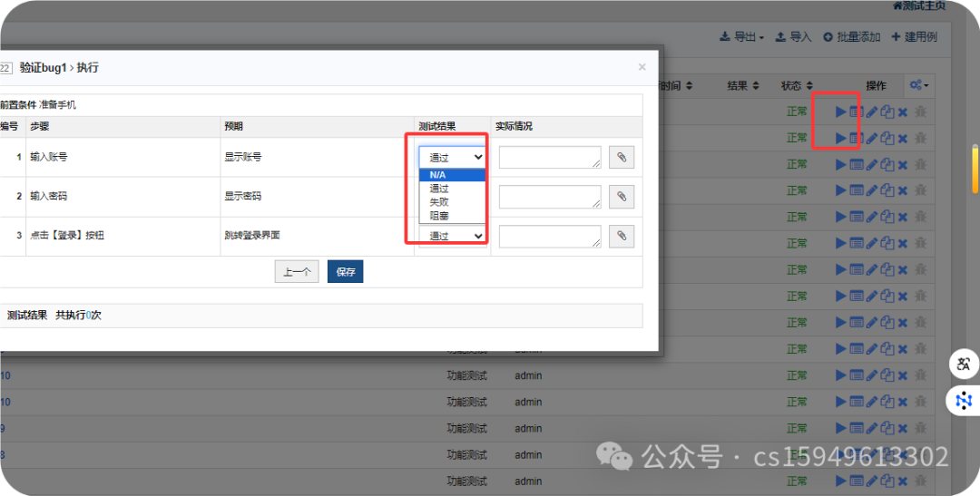Open results list icon in row 9
Image resolution: width=980 pixels, height=496 pixels.
pyautogui.click(x=856, y=429)
